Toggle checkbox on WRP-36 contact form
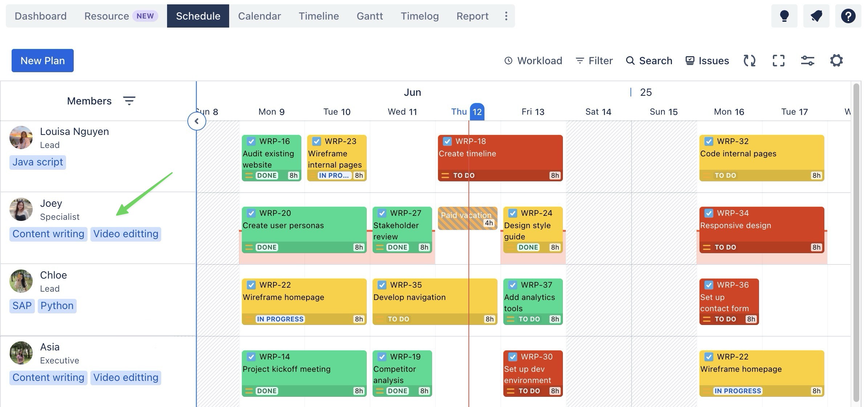 (709, 285)
